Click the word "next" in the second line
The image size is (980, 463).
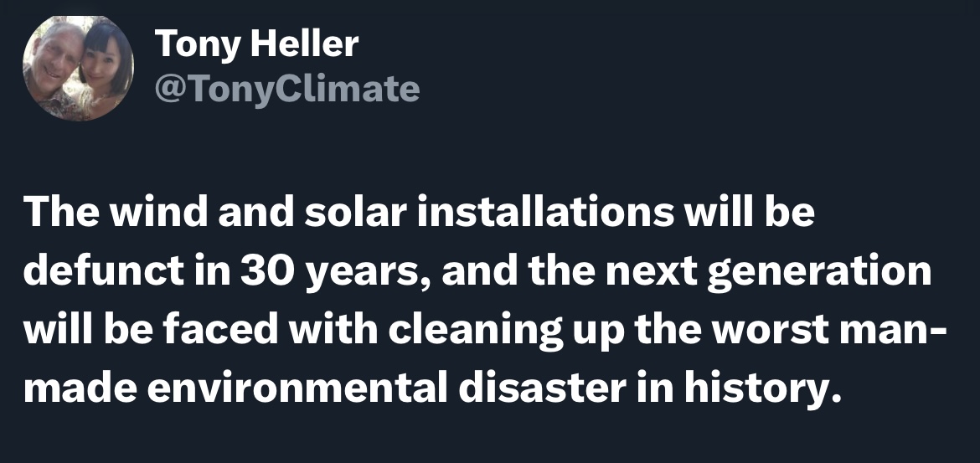(651, 272)
